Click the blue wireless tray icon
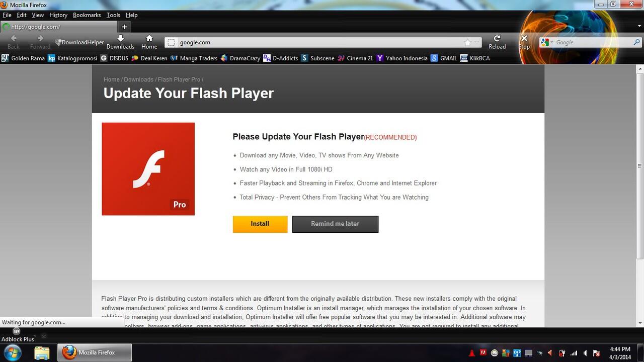Image resolution: width=644 pixels, height=362 pixels. tap(517, 353)
